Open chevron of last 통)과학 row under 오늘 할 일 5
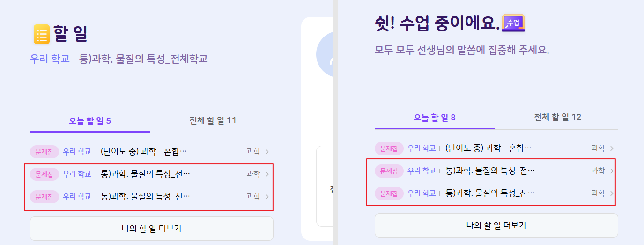Image resolution: width=644 pixels, height=245 pixels. [267, 196]
